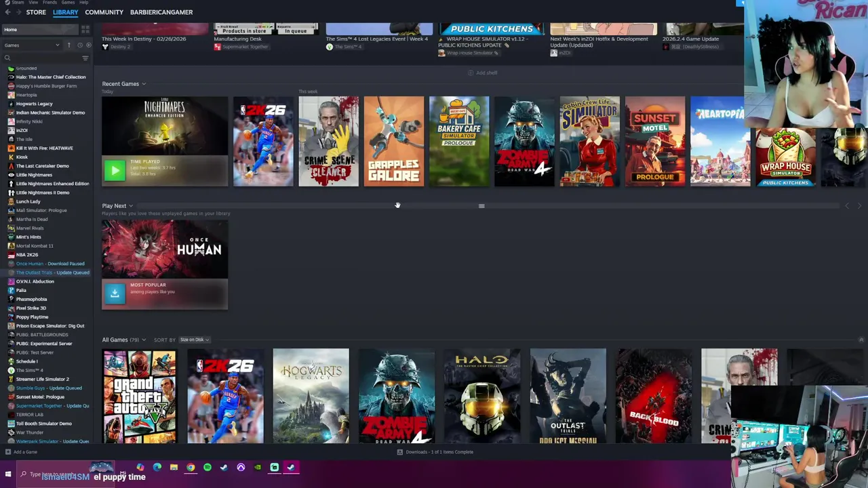Open advanced filter options icon
The image size is (868, 488).
click(x=85, y=58)
